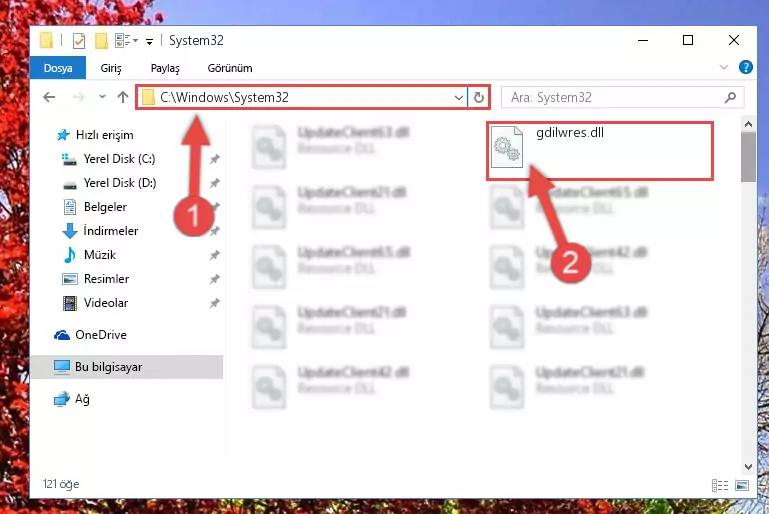Click the gdilwres.dll gear file icon

pyautogui.click(x=507, y=147)
